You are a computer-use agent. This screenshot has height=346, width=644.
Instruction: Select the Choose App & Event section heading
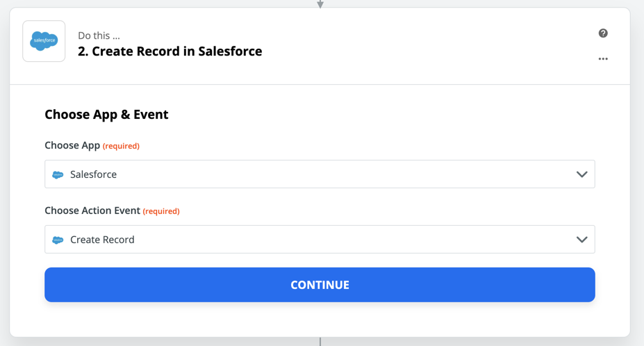point(106,115)
